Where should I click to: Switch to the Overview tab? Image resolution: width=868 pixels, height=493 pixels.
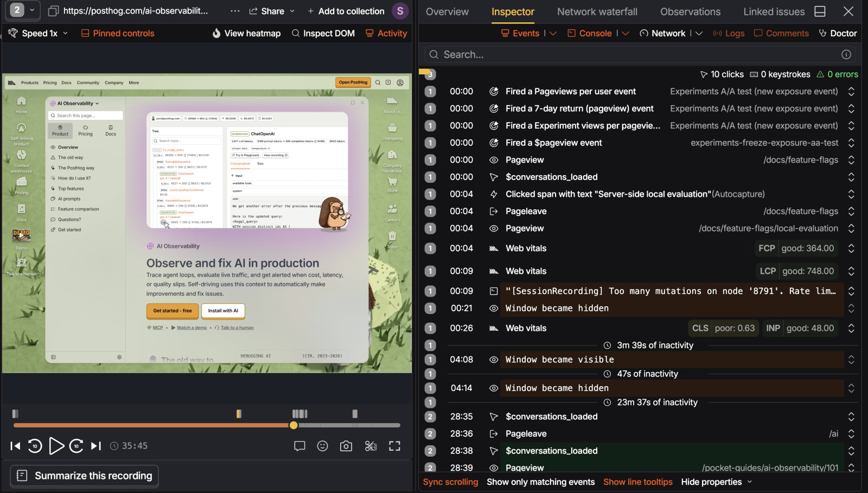447,11
